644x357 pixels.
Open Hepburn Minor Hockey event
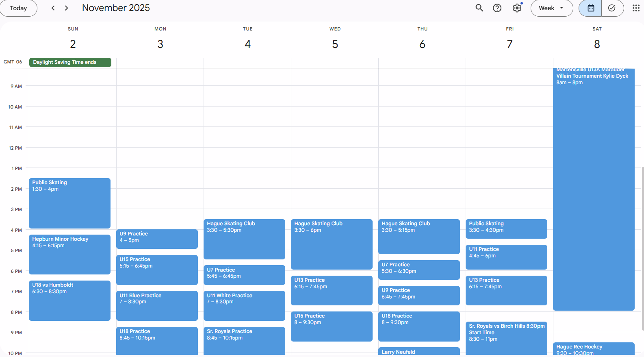click(x=69, y=254)
